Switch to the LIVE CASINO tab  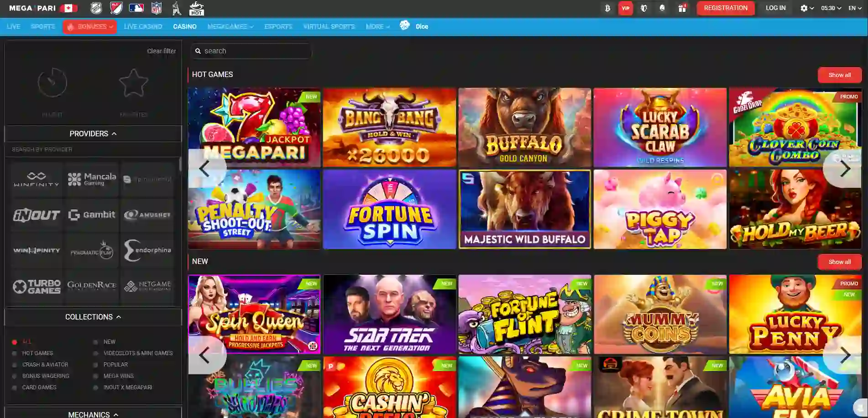click(x=142, y=26)
